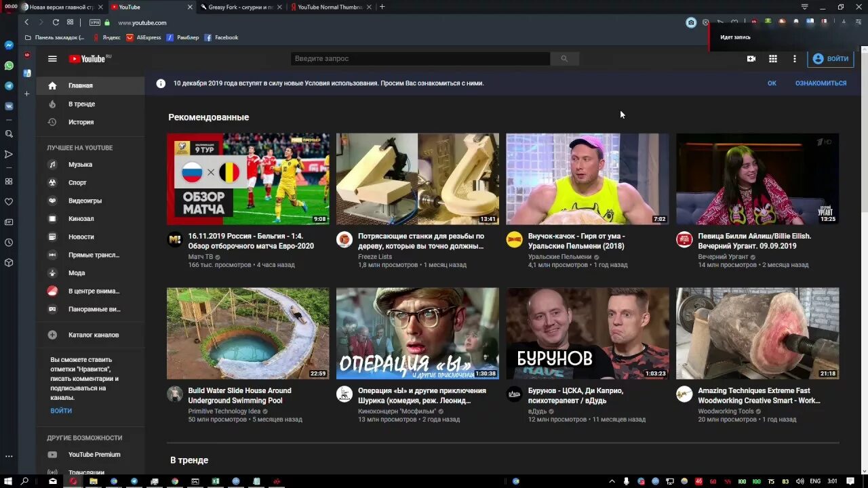Reload the page
Image resolution: width=868 pixels, height=488 pixels.
[56, 22]
